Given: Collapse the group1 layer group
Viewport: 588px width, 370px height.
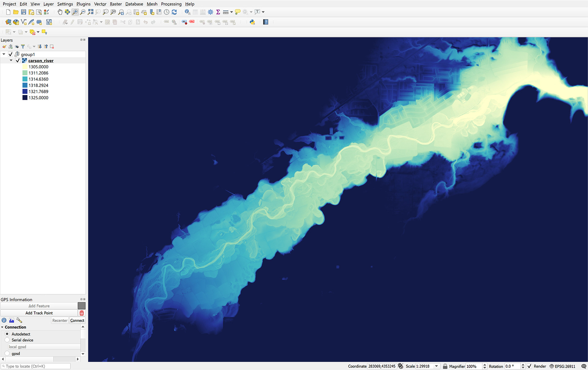Looking at the screenshot, I should (4, 54).
